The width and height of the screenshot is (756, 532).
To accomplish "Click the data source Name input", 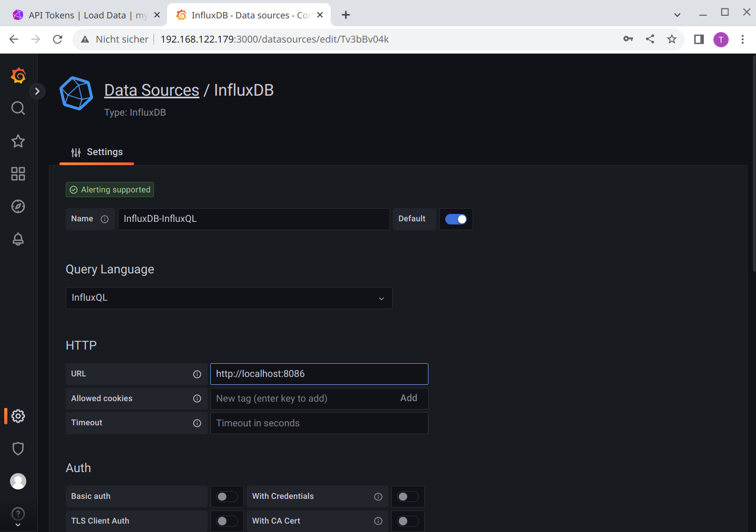I will click(x=253, y=219).
